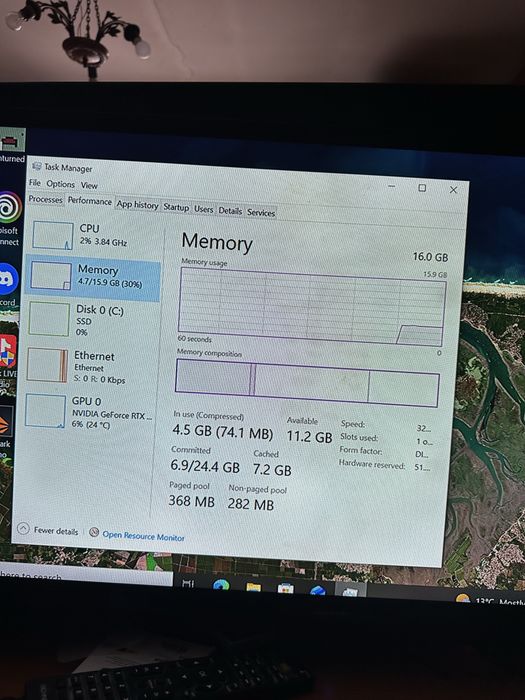Select the Performance tab
525x700 pixels.
(89, 201)
